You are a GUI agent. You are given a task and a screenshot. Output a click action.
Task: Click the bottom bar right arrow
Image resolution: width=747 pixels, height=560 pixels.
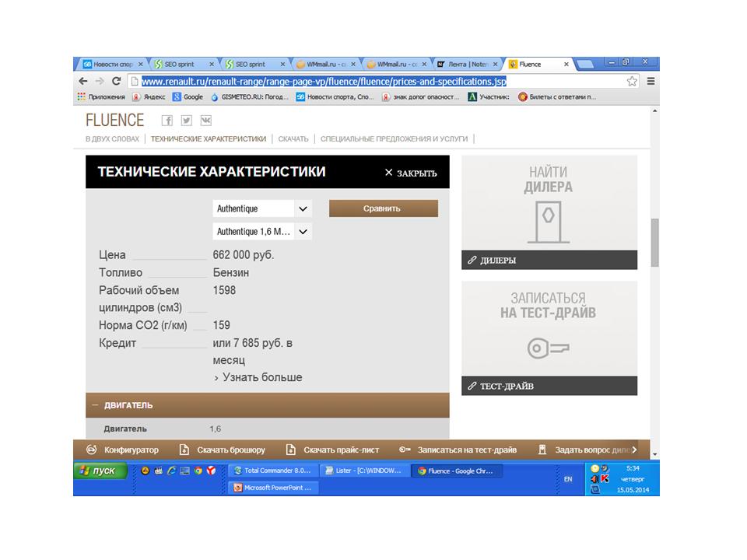[634, 450]
